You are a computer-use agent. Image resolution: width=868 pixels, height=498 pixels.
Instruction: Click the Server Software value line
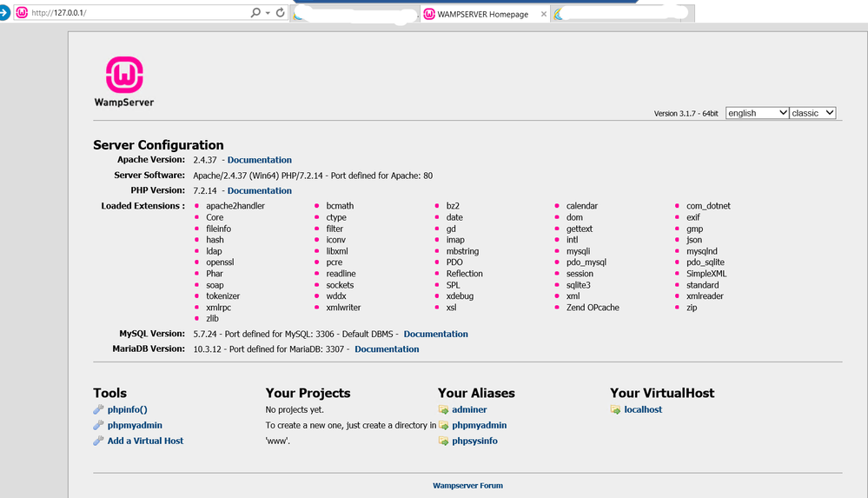(x=313, y=176)
